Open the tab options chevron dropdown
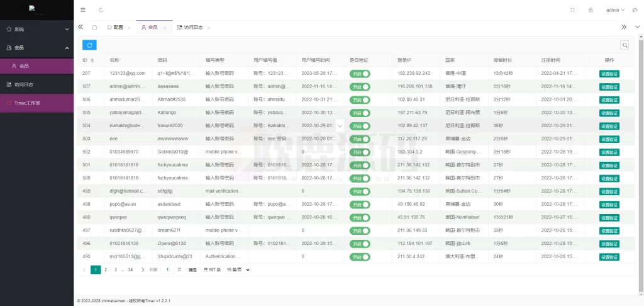The height and width of the screenshot is (306, 644). 637,27
